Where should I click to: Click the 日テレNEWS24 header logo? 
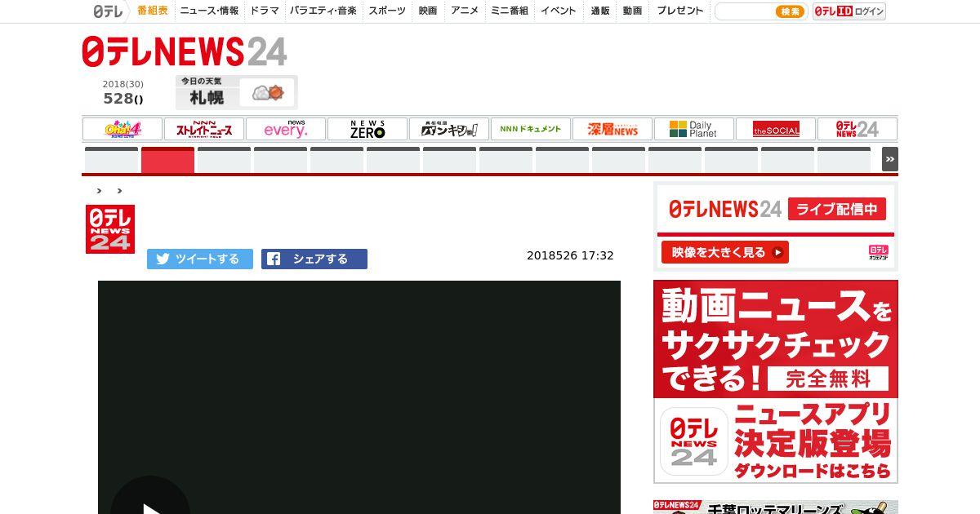(185, 51)
